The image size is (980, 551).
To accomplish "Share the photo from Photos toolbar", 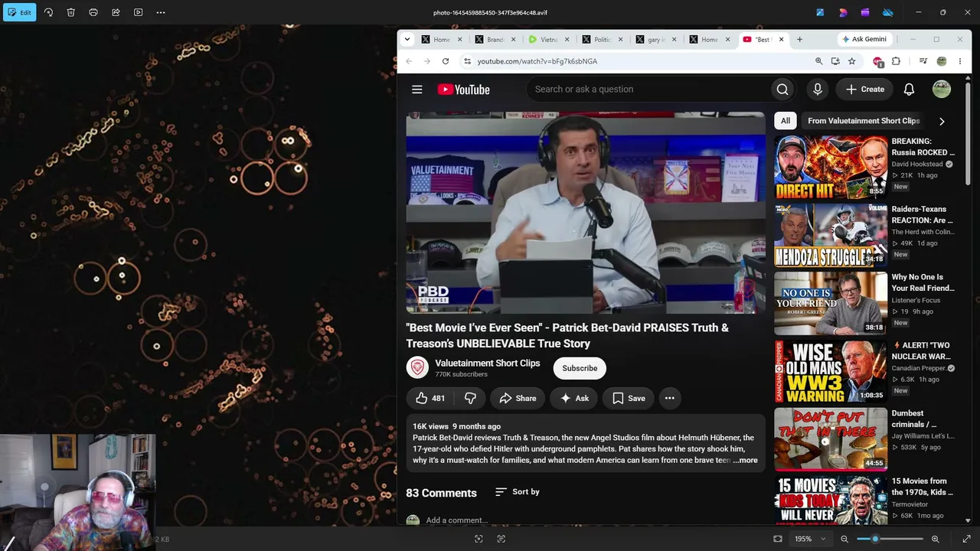I will tap(116, 12).
